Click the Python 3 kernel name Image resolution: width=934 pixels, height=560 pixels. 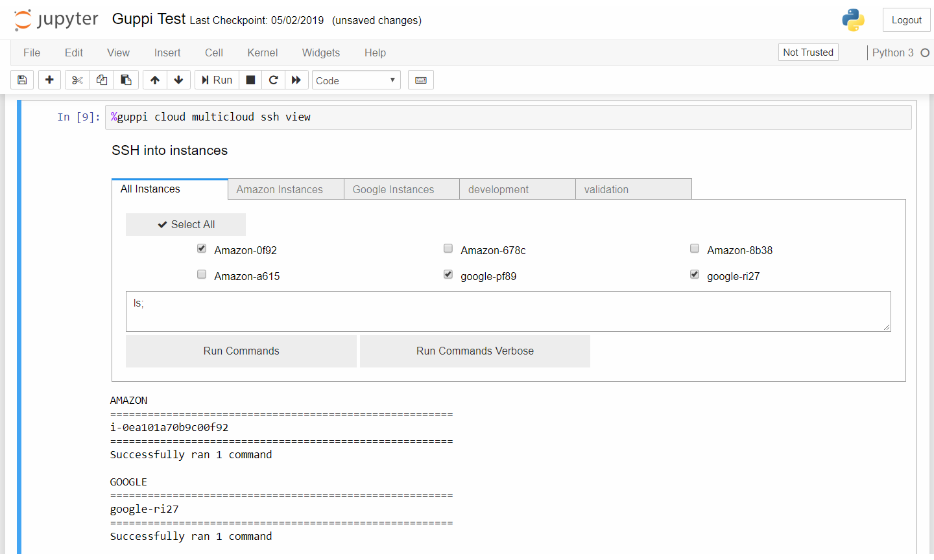point(892,52)
